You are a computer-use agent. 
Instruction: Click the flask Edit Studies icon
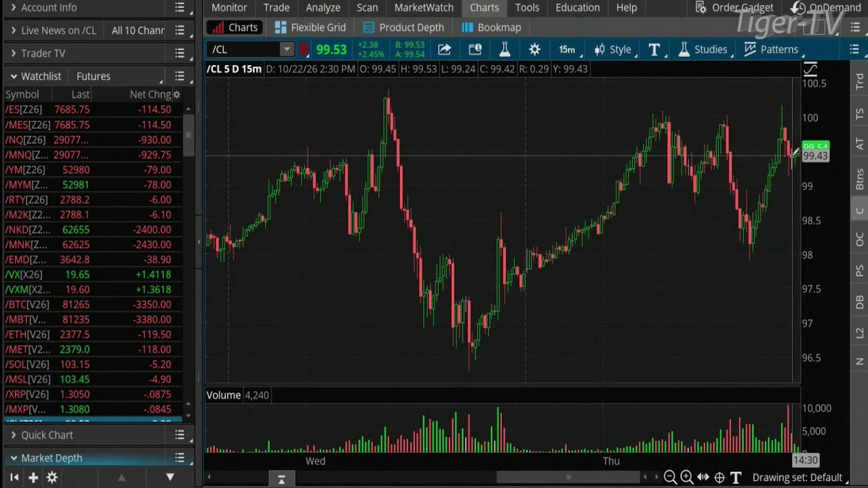point(505,49)
